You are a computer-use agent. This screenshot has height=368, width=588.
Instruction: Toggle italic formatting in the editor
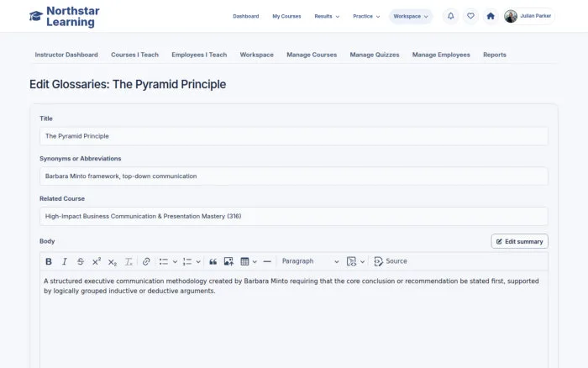point(65,261)
